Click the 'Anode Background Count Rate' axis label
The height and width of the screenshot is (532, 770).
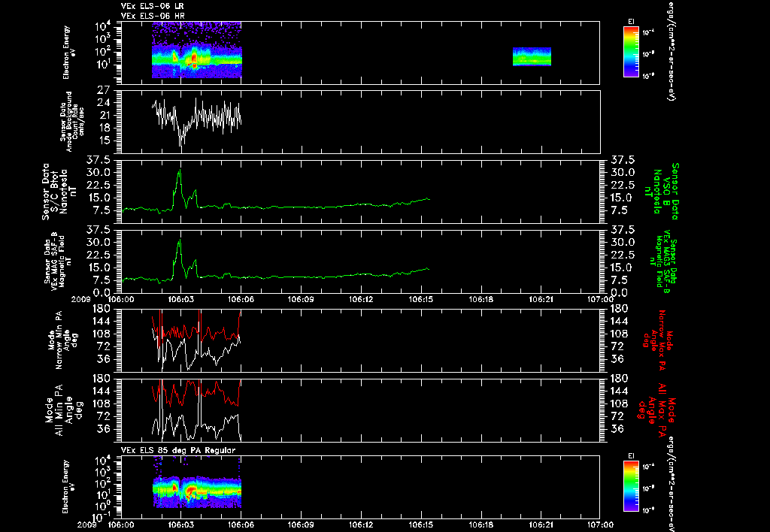(x=72, y=122)
